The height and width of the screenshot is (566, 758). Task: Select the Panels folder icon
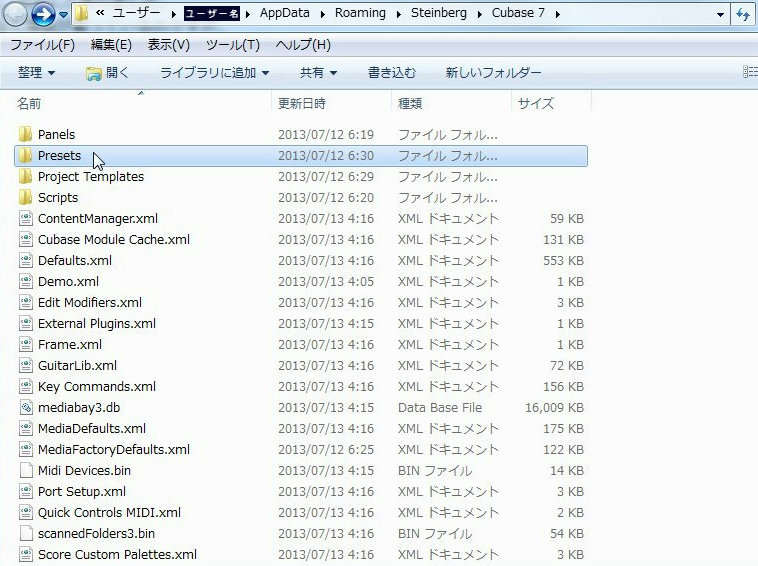(x=26, y=135)
